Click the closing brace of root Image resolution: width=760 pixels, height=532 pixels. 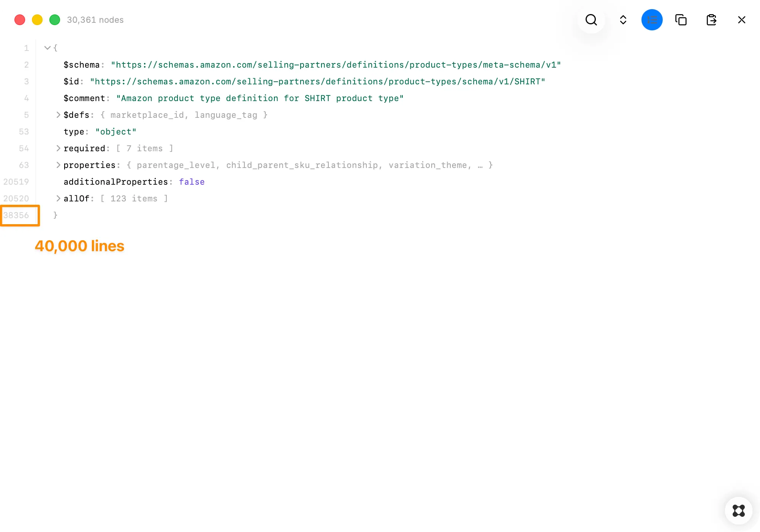[x=55, y=215]
